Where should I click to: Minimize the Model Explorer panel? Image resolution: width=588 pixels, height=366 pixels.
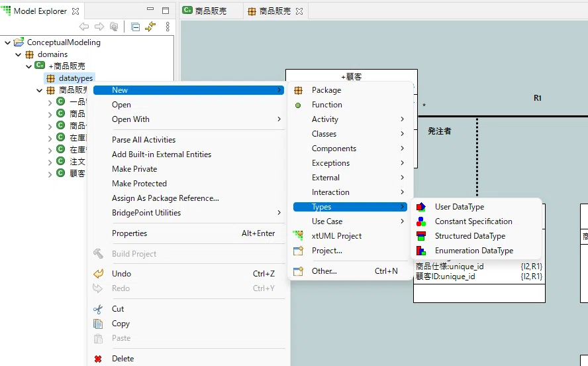(x=150, y=9)
